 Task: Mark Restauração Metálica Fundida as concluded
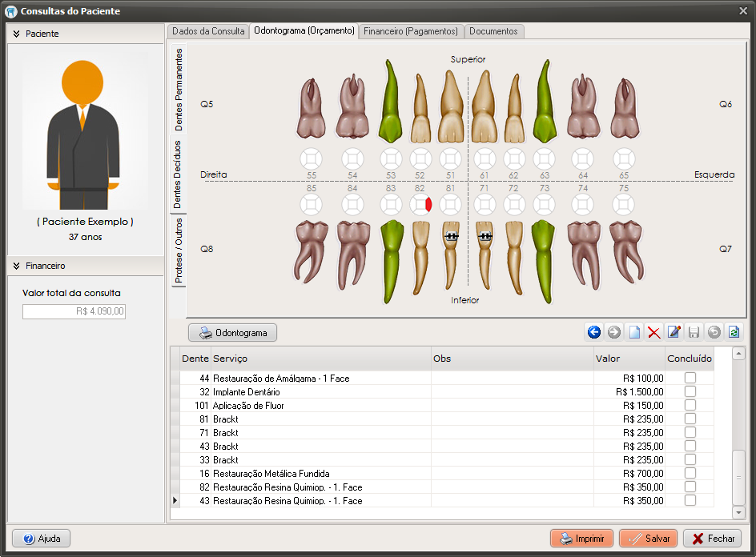click(x=690, y=474)
